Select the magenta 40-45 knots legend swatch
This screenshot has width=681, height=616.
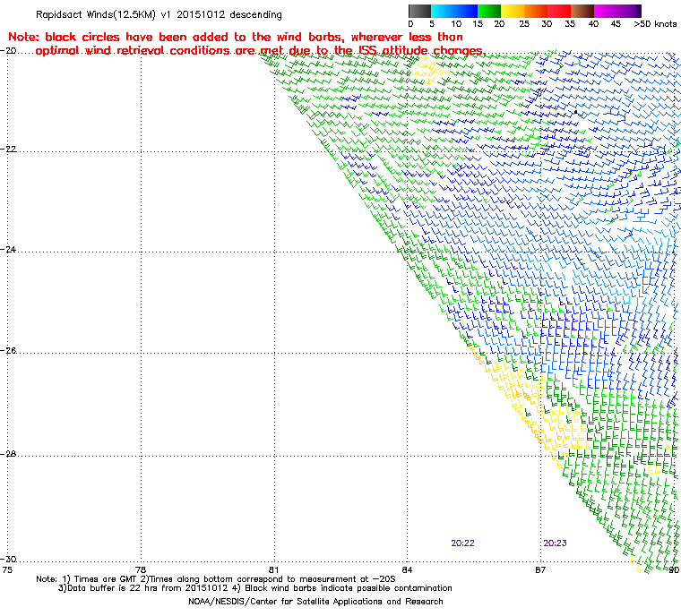pyautogui.click(x=606, y=12)
